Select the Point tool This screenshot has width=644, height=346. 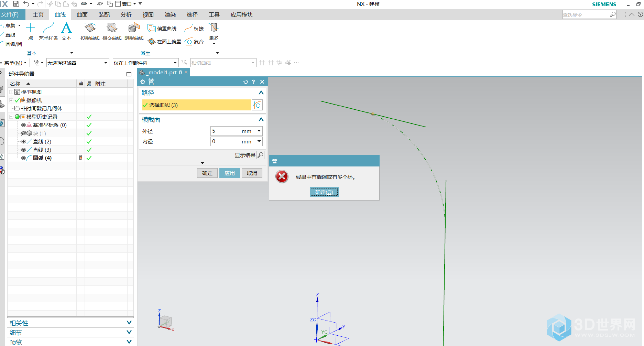31,32
